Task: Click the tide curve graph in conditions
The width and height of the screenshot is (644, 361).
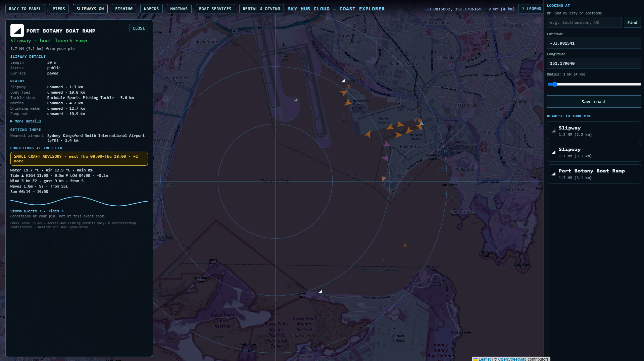Action: click(79, 201)
